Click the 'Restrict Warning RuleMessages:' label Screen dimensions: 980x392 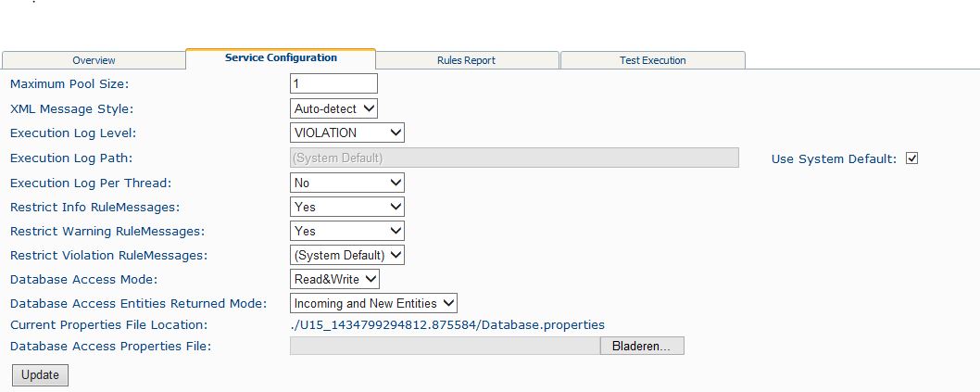coord(107,232)
